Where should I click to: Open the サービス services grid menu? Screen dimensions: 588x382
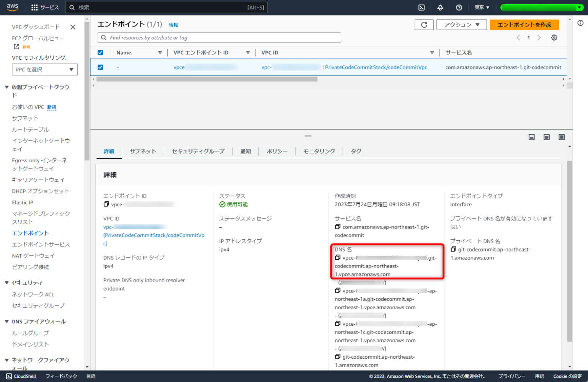point(43,7)
